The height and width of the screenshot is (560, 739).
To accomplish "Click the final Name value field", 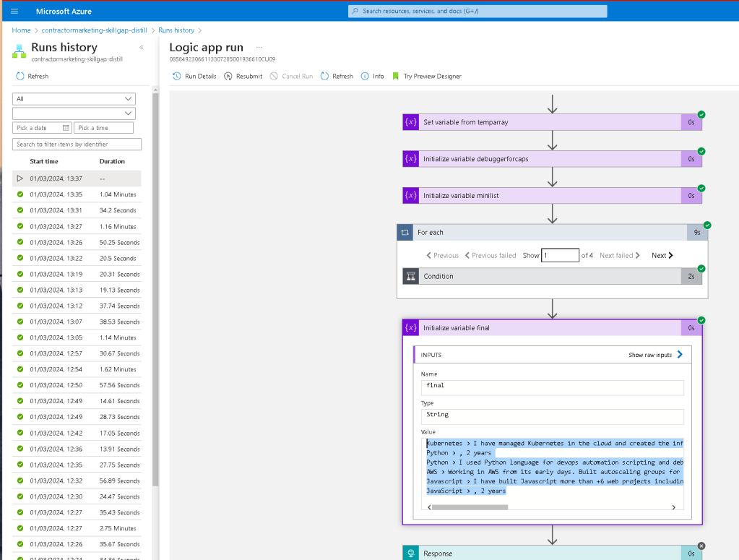I will [553, 387].
